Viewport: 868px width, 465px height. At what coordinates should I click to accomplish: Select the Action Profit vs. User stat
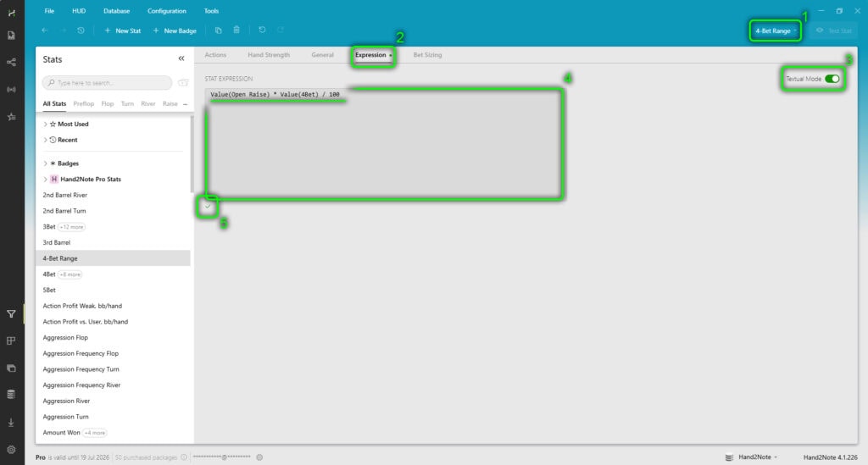[x=86, y=322]
